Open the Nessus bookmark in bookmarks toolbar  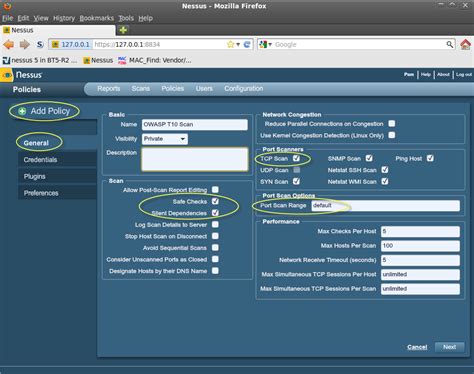pyautogui.click(x=98, y=60)
